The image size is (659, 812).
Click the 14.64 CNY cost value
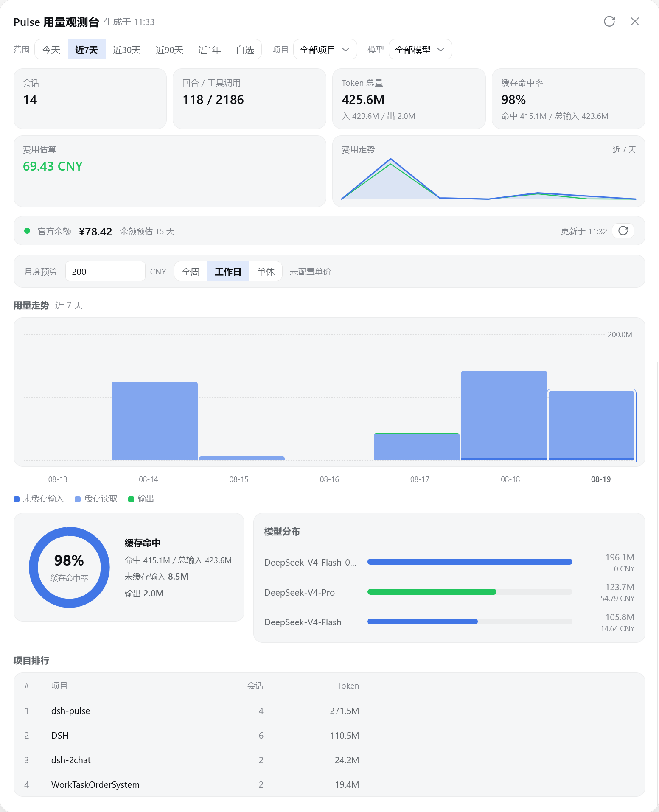point(617,629)
